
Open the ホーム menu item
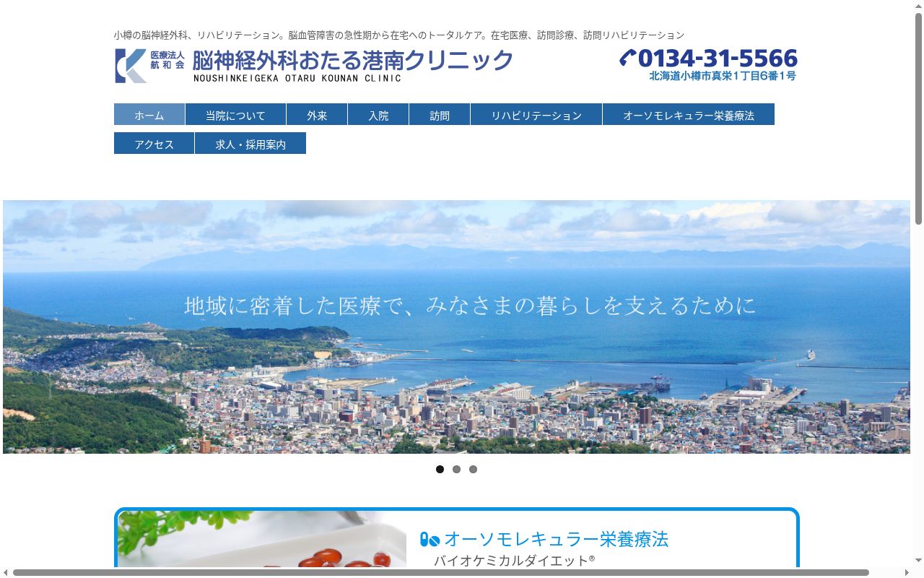point(149,114)
